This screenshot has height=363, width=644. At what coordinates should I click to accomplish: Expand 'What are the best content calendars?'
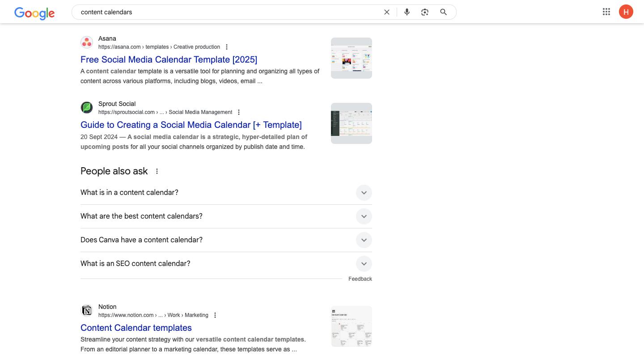click(226, 216)
